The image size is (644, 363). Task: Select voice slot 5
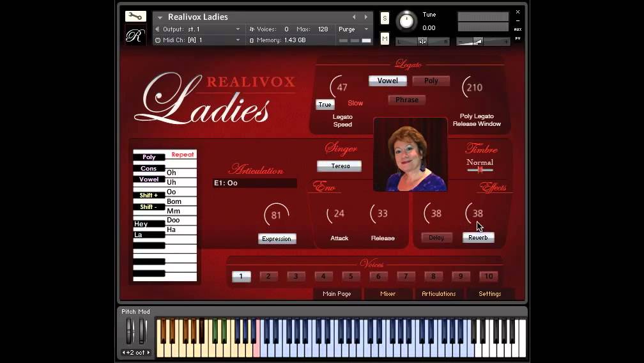click(351, 276)
